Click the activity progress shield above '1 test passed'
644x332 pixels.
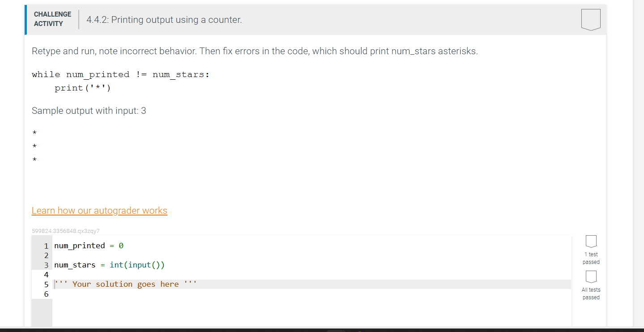point(591,241)
